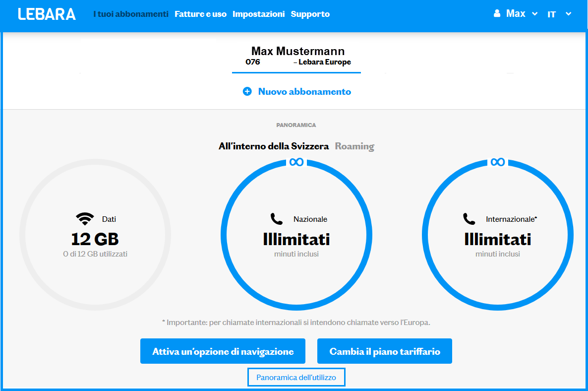Go to Impostazioni in the navigation bar
Image resolution: width=588 pixels, height=391 pixels.
pyautogui.click(x=258, y=14)
